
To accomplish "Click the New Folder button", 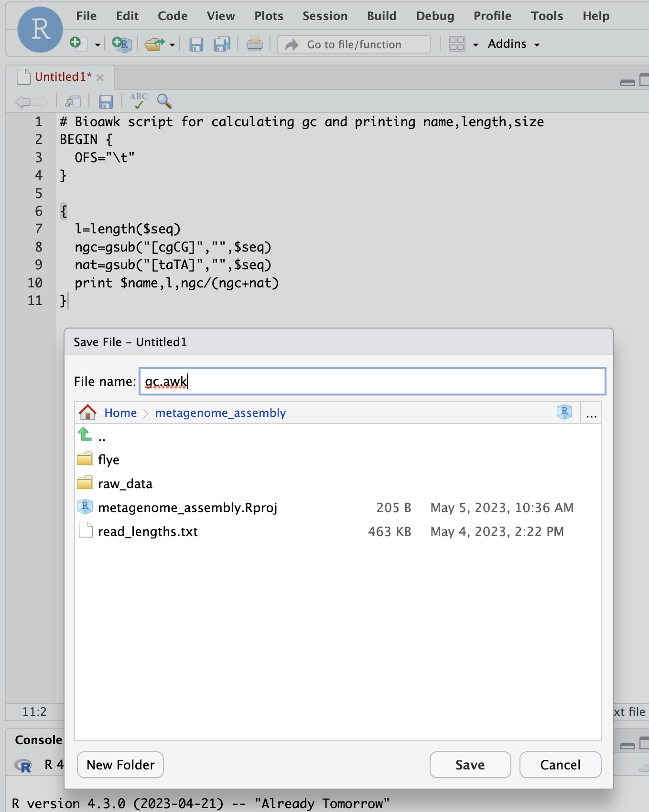I will (x=120, y=765).
